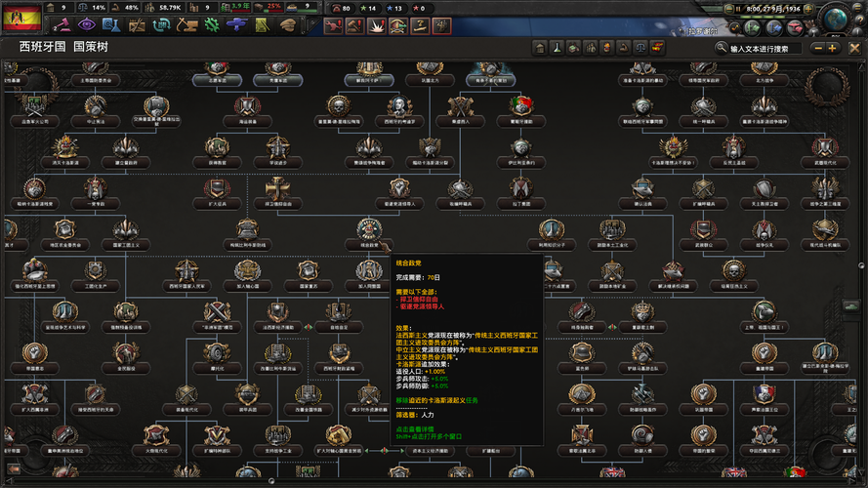This screenshot has height=488, width=868.
Task: Click the pause button beside the date
Action: 739,9
